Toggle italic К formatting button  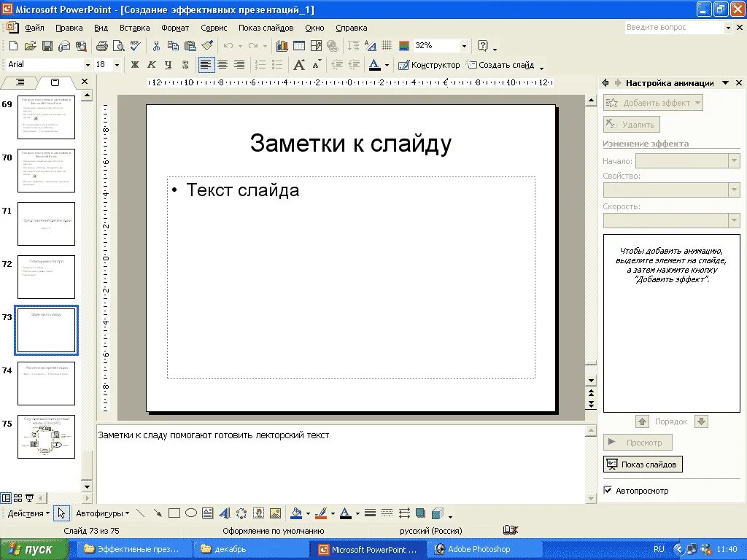click(152, 65)
